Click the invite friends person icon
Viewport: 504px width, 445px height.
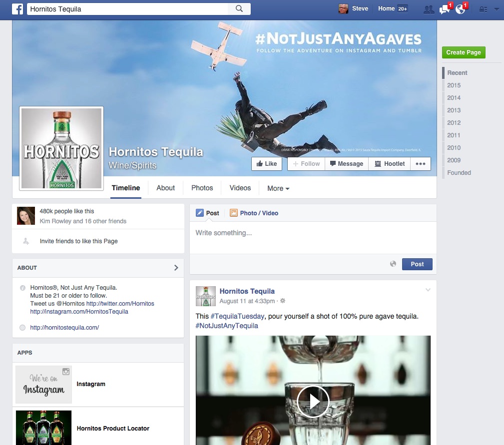point(26,241)
